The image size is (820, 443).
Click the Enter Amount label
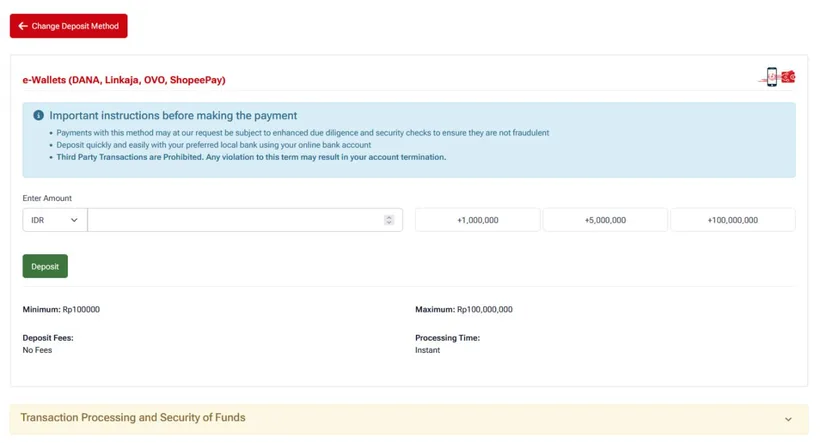pos(47,198)
